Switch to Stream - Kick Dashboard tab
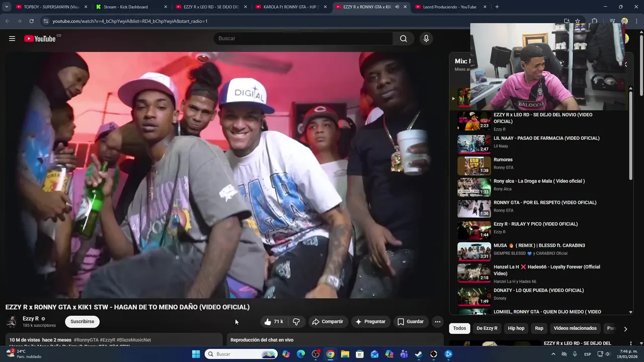Image resolution: width=644 pixels, height=362 pixels. (131, 7)
